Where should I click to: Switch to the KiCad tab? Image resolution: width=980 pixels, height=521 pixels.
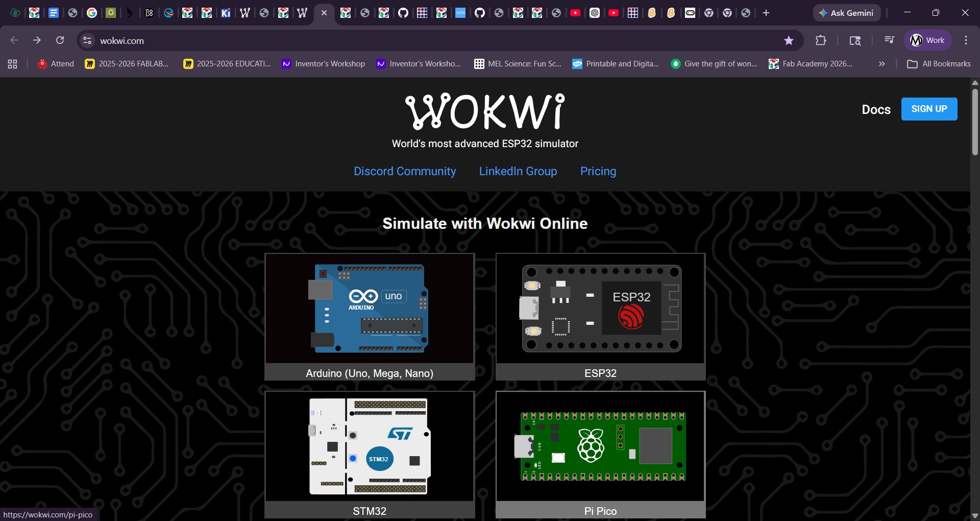(x=226, y=13)
